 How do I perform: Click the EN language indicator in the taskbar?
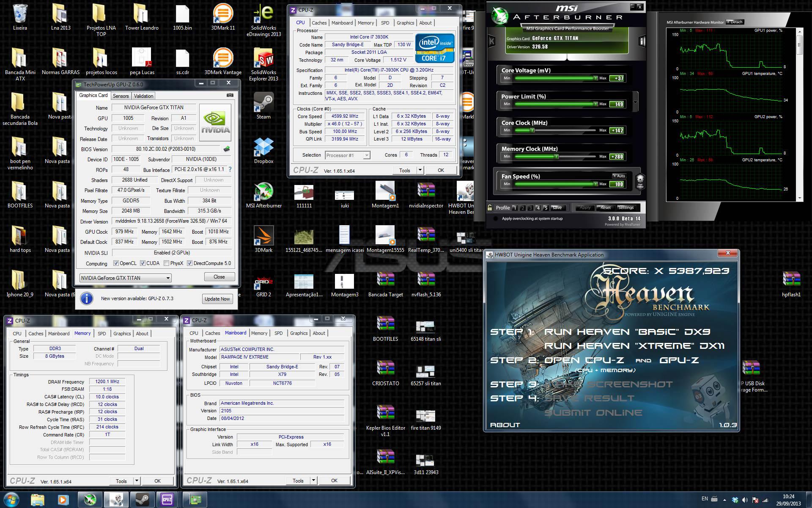click(x=705, y=499)
